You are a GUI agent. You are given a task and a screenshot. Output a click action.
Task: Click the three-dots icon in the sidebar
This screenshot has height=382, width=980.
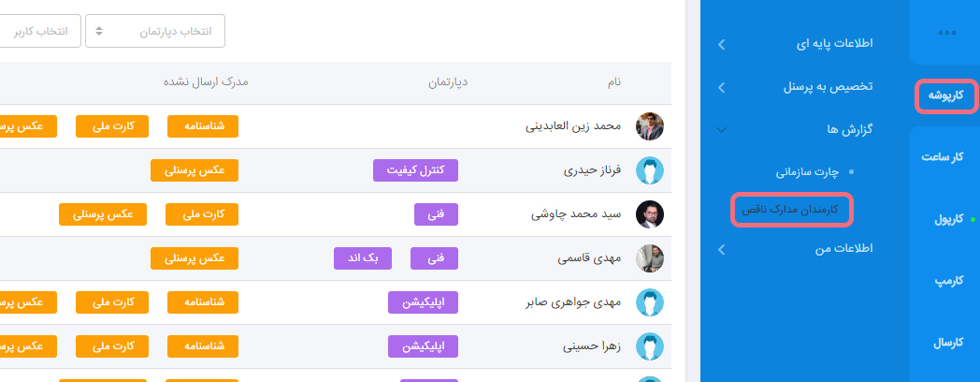[x=946, y=33]
